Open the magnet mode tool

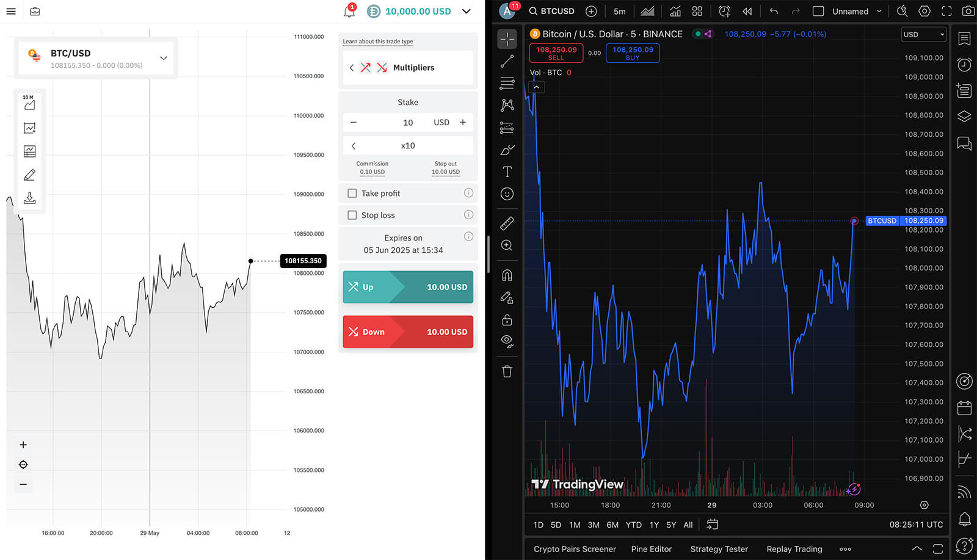(507, 275)
